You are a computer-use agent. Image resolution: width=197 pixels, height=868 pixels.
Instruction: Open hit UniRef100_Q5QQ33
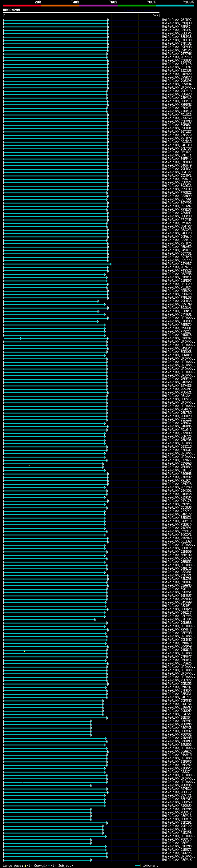[x=177, y=23]
